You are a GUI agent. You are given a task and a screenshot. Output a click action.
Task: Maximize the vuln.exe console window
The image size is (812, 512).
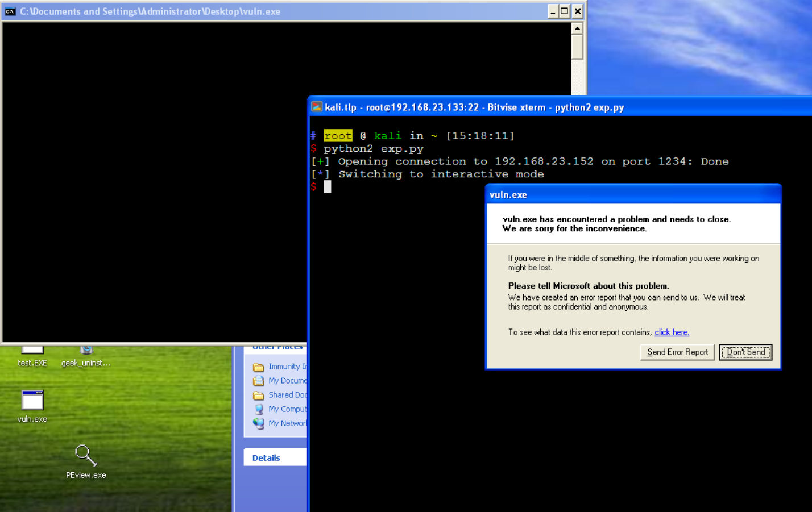(x=565, y=11)
